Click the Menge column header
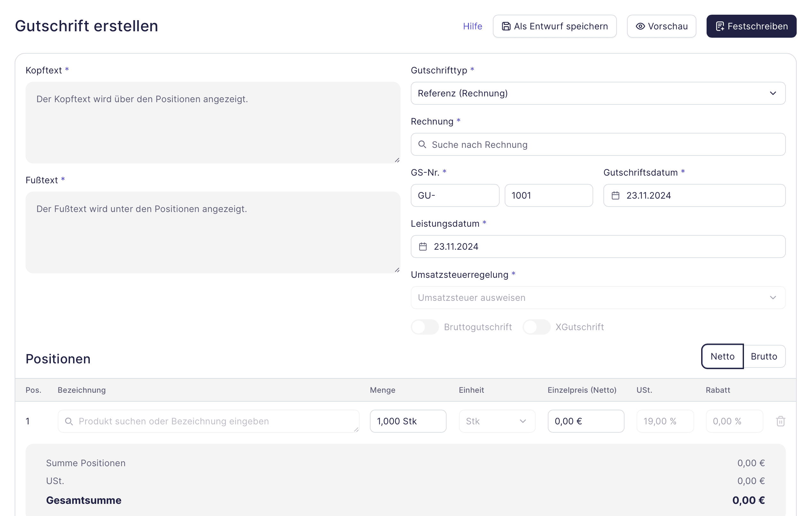 point(382,390)
